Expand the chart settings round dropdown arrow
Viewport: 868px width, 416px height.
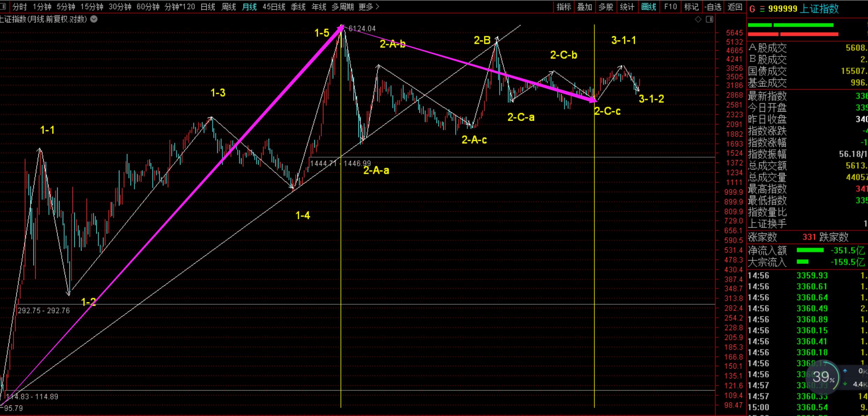tap(94, 20)
